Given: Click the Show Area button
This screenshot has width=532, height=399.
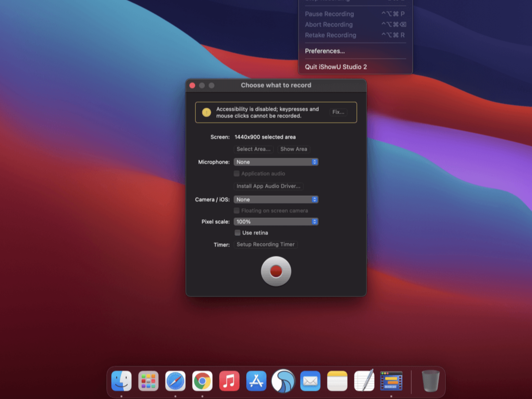Looking at the screenshot, I should (294, 149).
